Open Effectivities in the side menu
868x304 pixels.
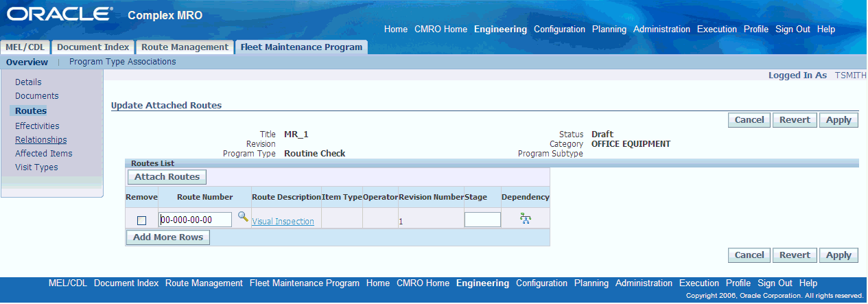click(37, 126)
